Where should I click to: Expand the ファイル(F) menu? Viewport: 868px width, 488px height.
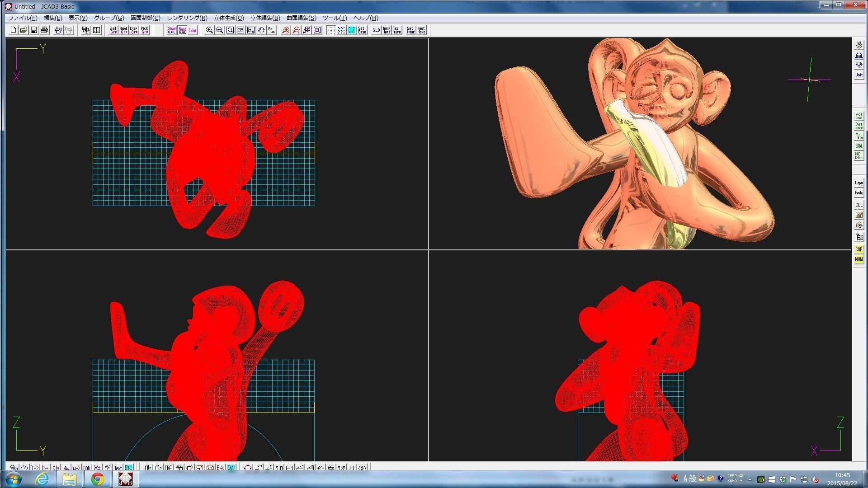pos(23,18)
